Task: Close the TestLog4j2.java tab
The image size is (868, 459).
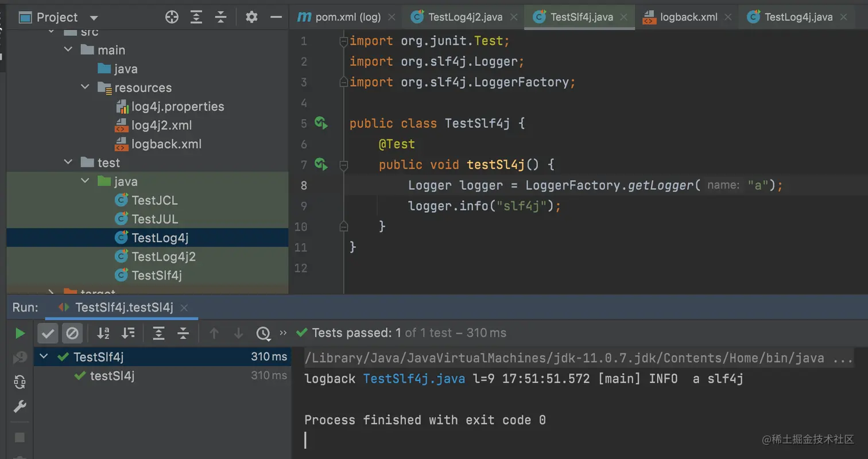Action: [514, 17]
